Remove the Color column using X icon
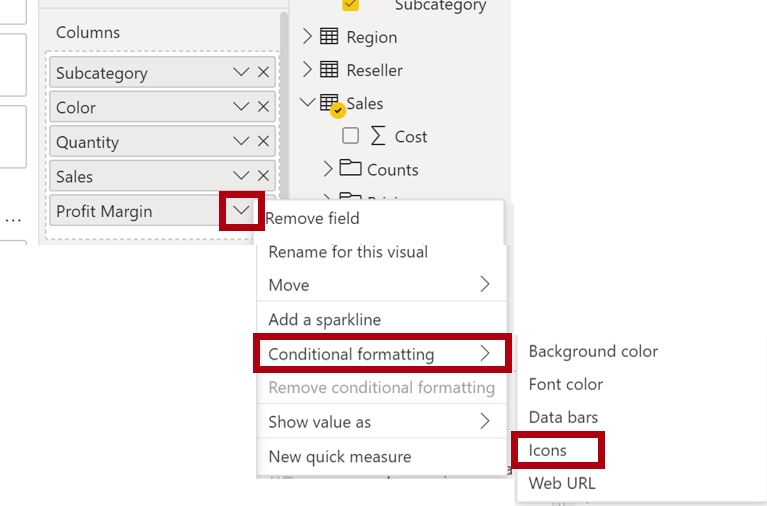 263,107
